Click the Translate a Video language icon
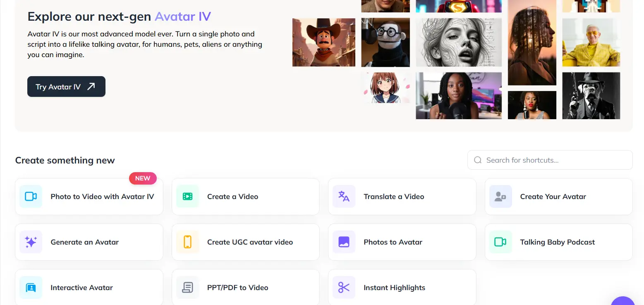This screenshot has height=305, width=644. 344,197
